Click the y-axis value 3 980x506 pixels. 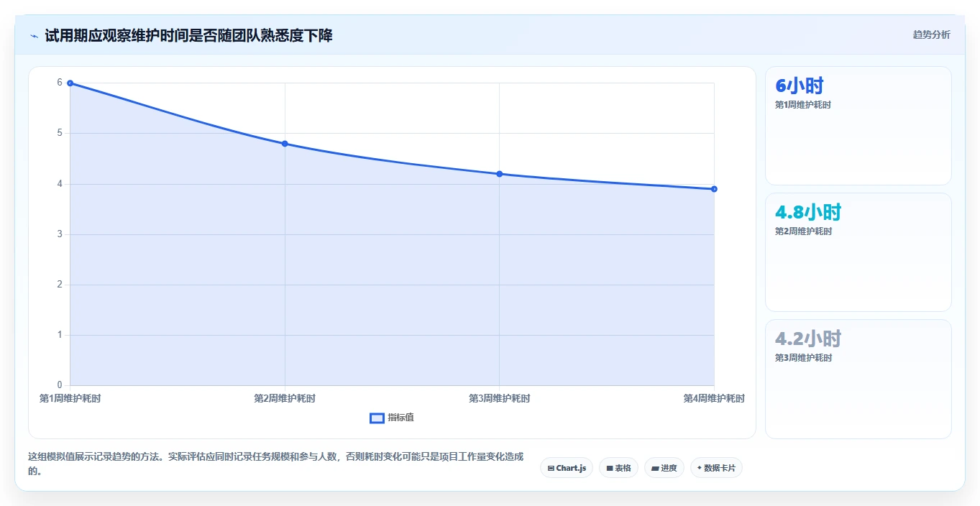click(60, 234)
